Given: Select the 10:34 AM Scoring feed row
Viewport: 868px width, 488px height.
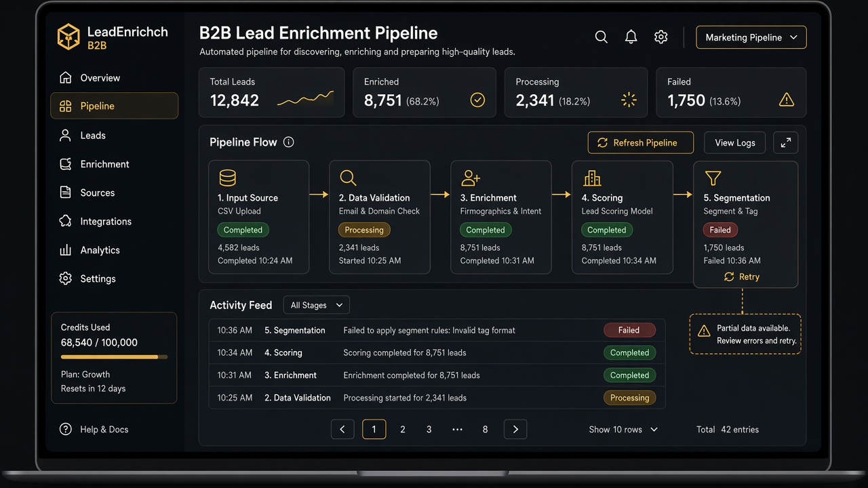Looking at the screenshot, I should pos(437,352).
